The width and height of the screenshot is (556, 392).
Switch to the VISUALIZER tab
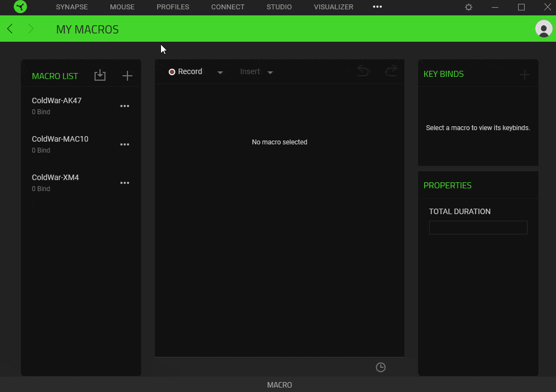pyautogui.click(x=333, y=7)
